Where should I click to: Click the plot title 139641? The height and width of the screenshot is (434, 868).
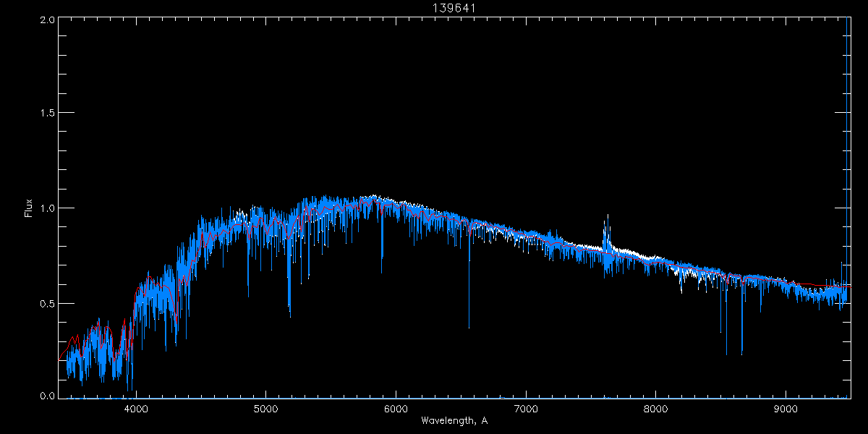[x=455, y=8]
